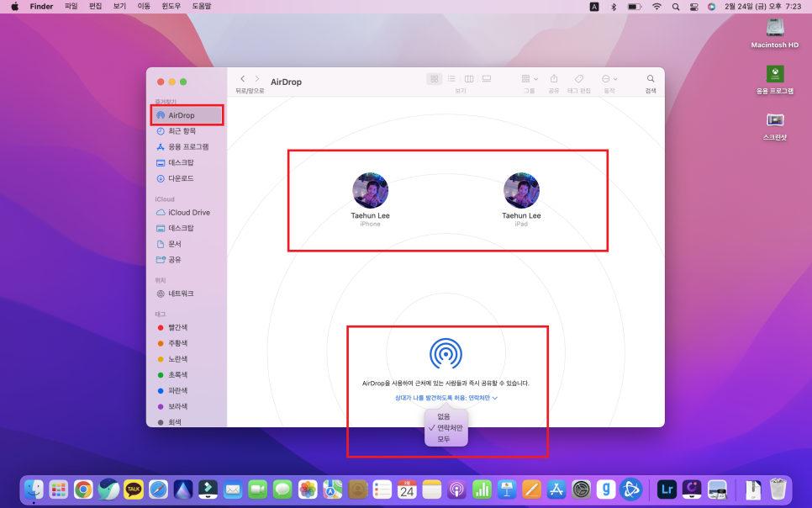The width and height of the screenshot is (812, 508).
Task: Open Calendar from the Dock
Action: (x=407, y=489)
